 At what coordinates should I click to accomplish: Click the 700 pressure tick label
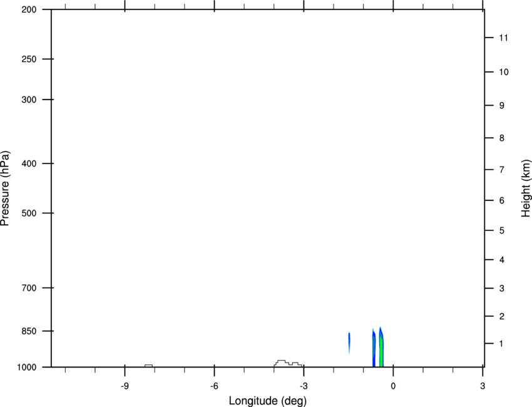29,288
